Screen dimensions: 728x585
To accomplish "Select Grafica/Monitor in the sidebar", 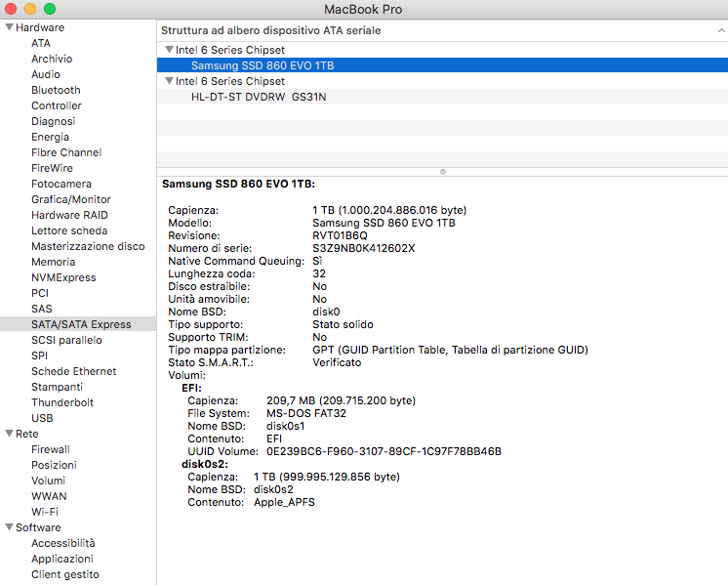I will coord(71,199).
